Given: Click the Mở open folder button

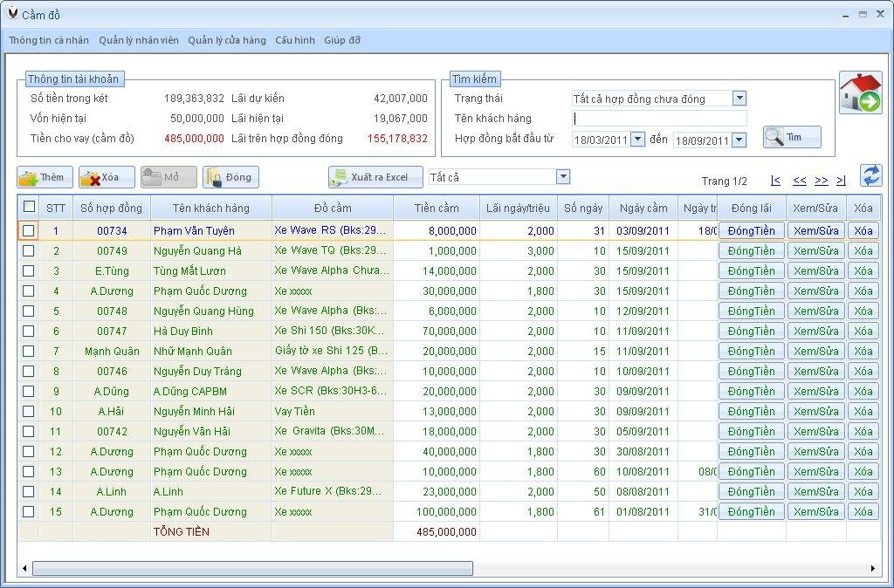Looking at the screenshot, I should coord(168,177).
